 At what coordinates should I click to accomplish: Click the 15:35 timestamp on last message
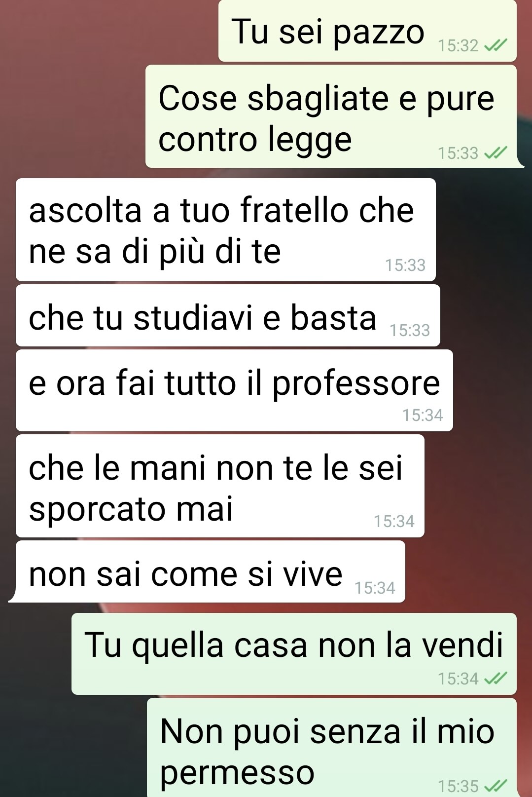coord(458,785)
